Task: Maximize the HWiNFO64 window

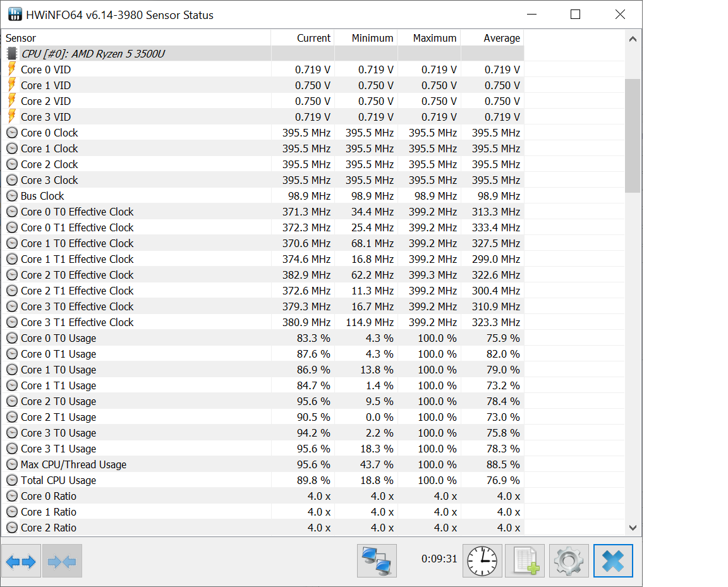Action: tap(575, 15)
